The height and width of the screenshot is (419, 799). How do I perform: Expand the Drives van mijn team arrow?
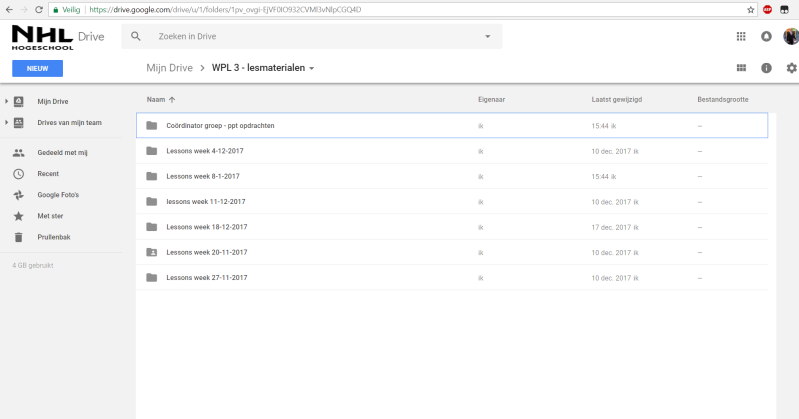tap(6, 122)
